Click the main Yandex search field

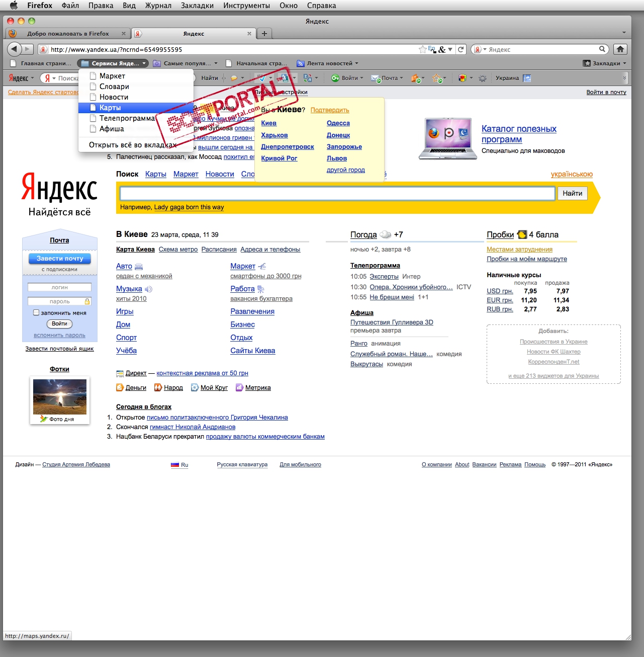(x=337, y=193)
